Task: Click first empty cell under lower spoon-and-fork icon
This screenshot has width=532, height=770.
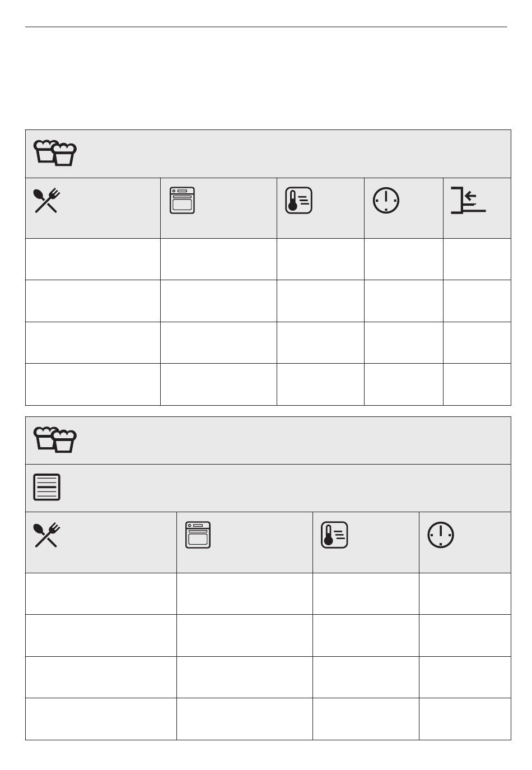Action: [x=101, y=594]
